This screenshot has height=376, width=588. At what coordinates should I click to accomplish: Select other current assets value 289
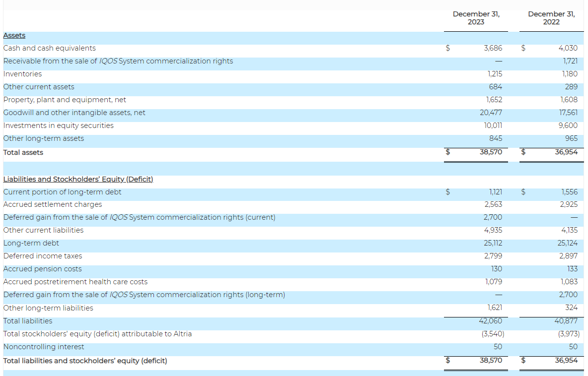click(572, 87)
